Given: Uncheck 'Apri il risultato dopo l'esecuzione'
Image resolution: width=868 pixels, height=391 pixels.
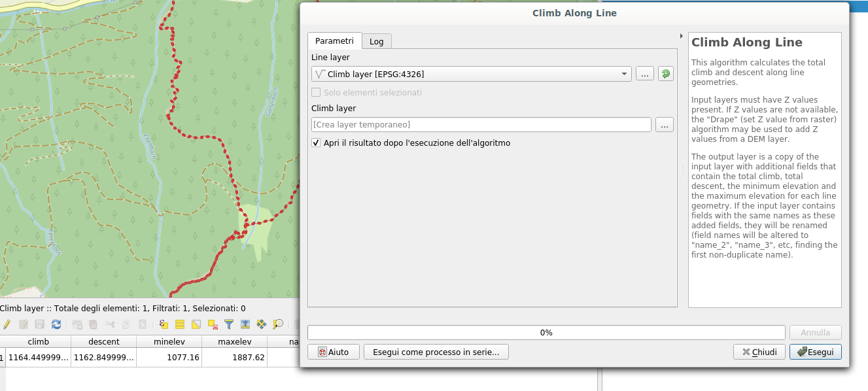Looking at the screenshot, I should (x=316, y=143).
